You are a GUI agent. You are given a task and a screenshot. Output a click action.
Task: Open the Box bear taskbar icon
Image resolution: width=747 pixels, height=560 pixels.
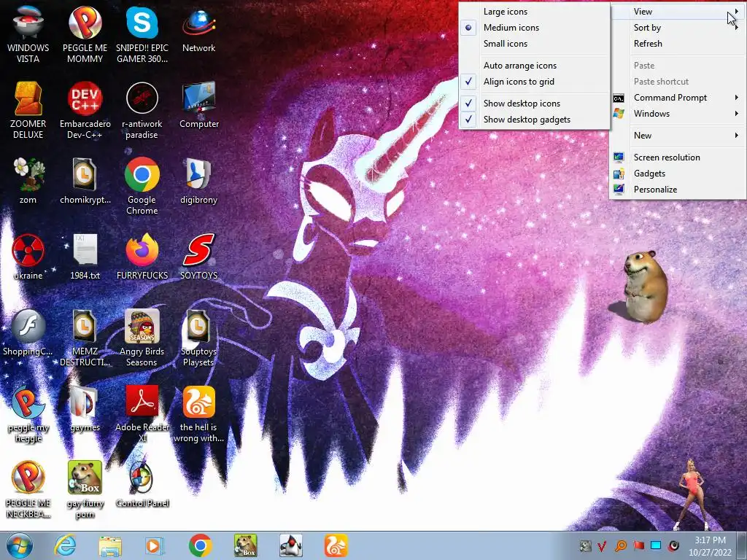[246, 545]
